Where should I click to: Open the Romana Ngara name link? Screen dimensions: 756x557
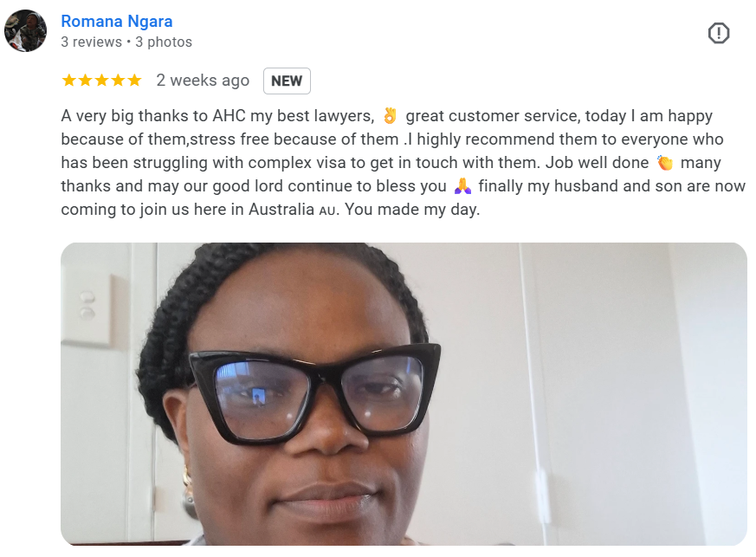117,21
